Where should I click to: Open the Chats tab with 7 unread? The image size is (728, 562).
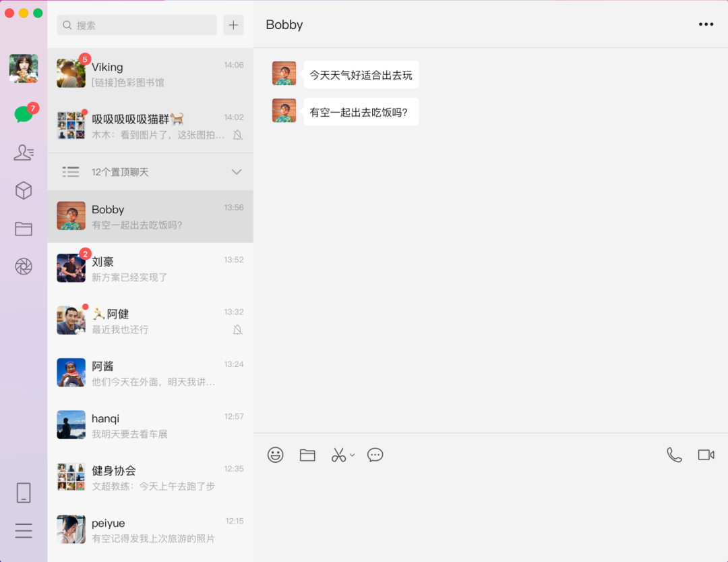(x=24, y=113)
